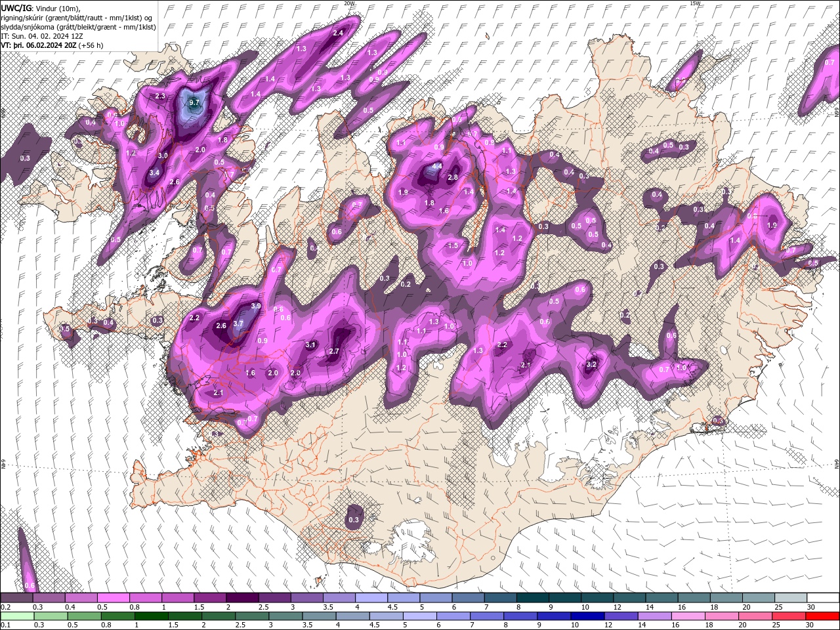Select the upper scale swatch between 6 and 7

[469, 598]
